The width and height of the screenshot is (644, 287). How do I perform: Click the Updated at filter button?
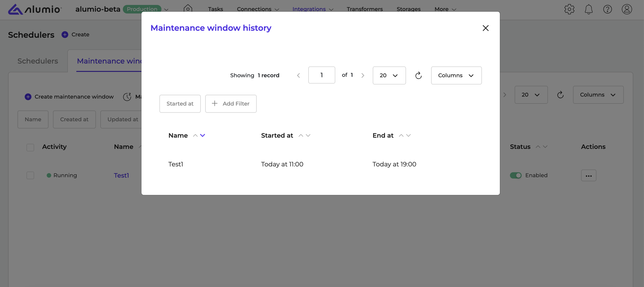121,119
